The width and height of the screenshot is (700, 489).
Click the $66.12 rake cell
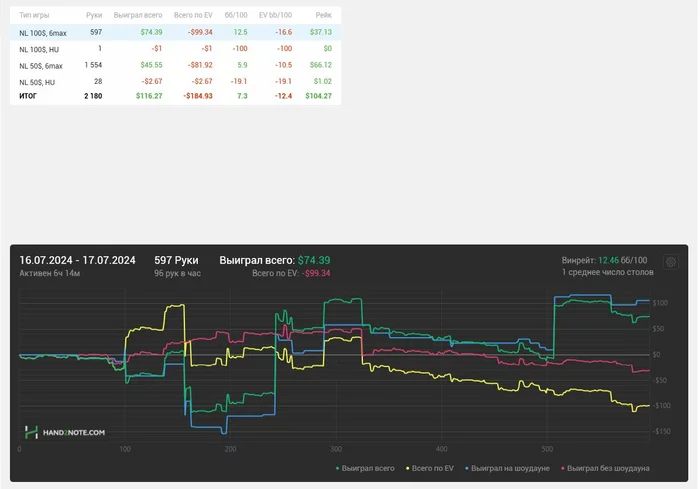tap(321, 65)
